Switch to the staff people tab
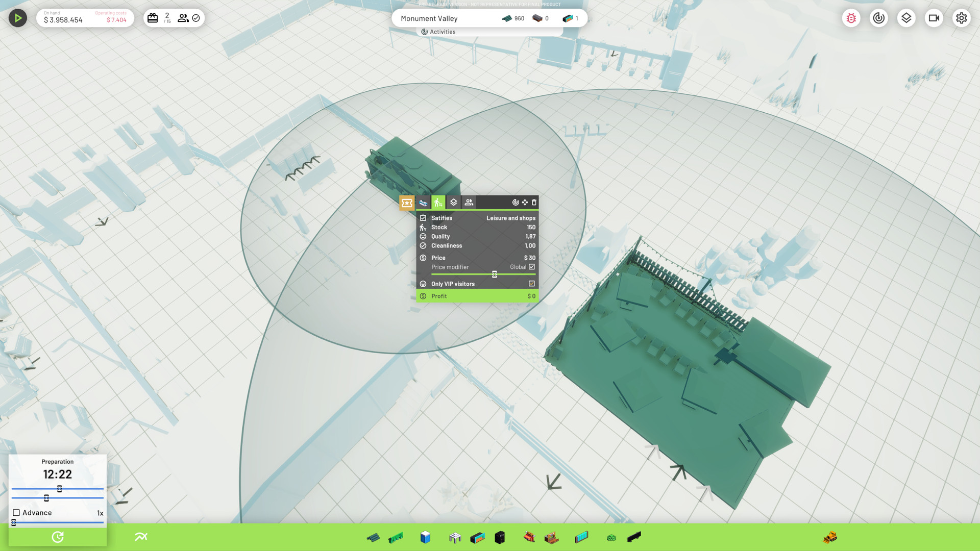 [x=469, y=203]
